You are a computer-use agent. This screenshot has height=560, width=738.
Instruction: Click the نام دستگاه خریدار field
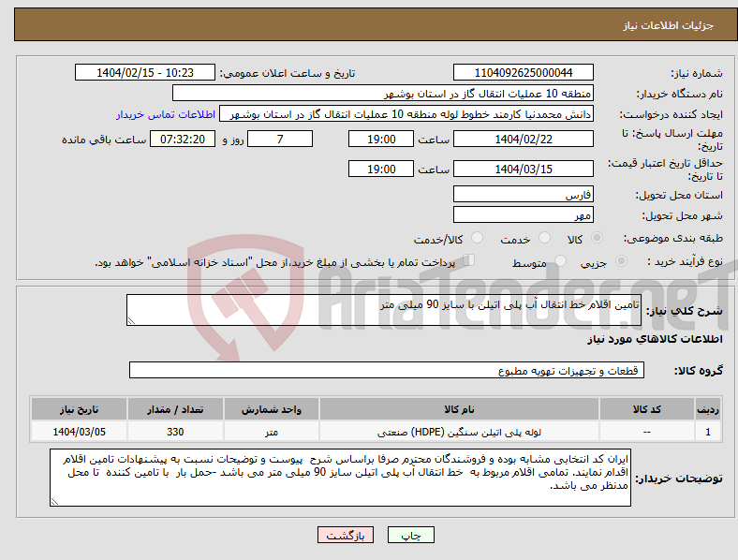(x=383, y=93)
